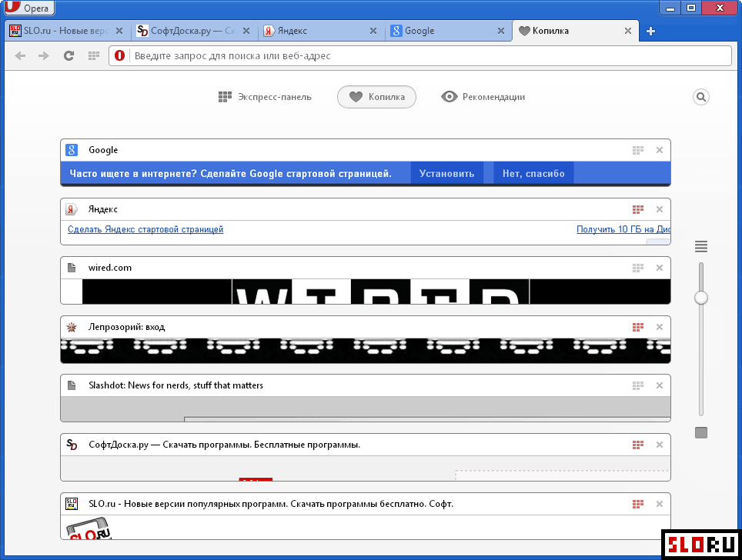Open the Лепрозорий page preview thumbnail
This screenshot has height=560, width=742.
point(366,351)
